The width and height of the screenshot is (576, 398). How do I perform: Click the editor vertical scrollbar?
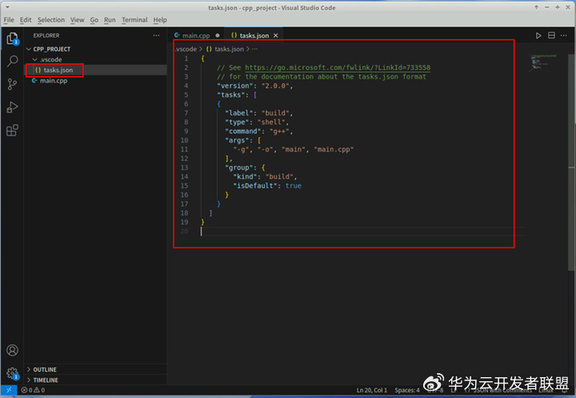[x=571, y=162]
